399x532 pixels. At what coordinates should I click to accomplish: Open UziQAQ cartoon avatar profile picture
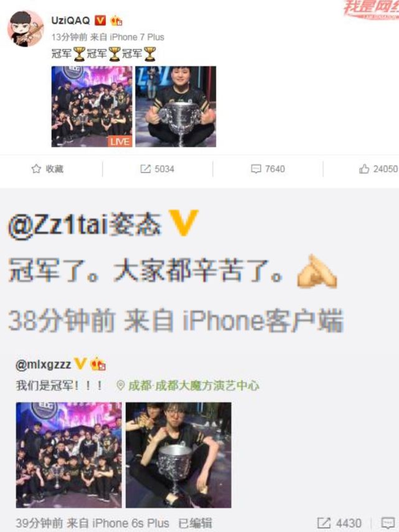(26, 29)
